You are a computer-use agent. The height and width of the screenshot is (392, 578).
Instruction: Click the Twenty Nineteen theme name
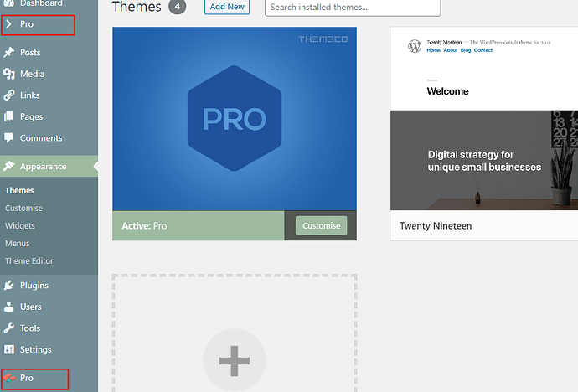(436, 226)
